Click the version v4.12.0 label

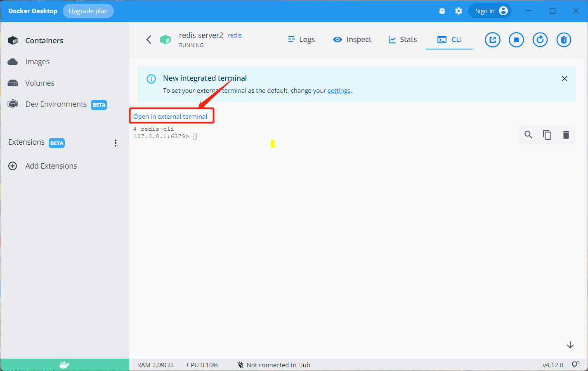click(553, 365)
